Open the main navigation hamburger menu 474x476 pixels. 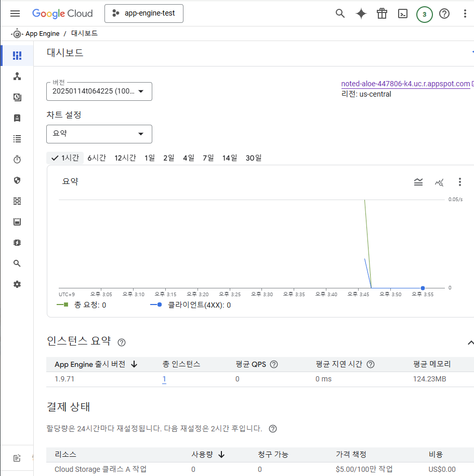tap(15, 14)
